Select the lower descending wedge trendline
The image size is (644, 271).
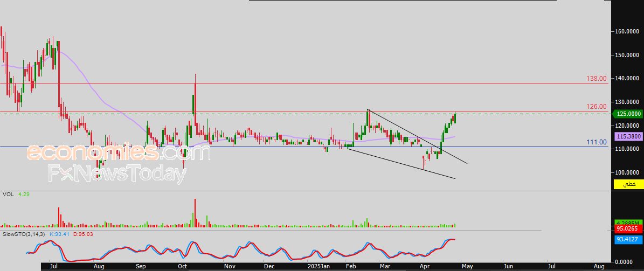point(401,163)
